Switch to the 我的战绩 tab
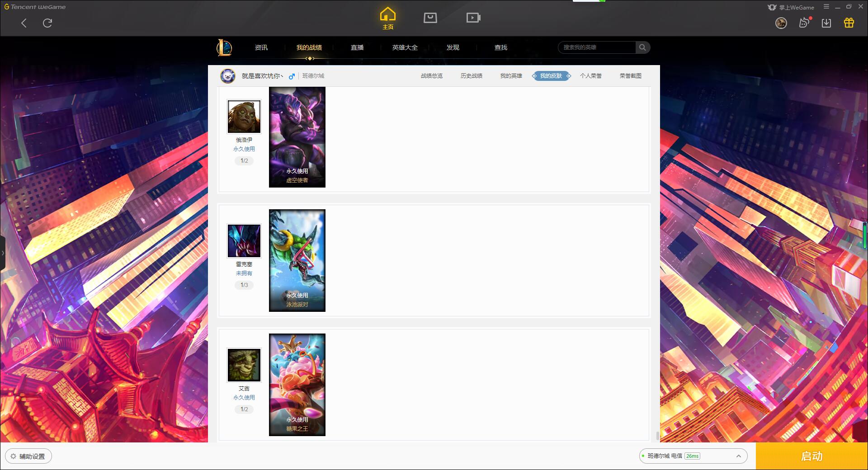The width and height of the screenshot is (868, 470). pos(309,47)
